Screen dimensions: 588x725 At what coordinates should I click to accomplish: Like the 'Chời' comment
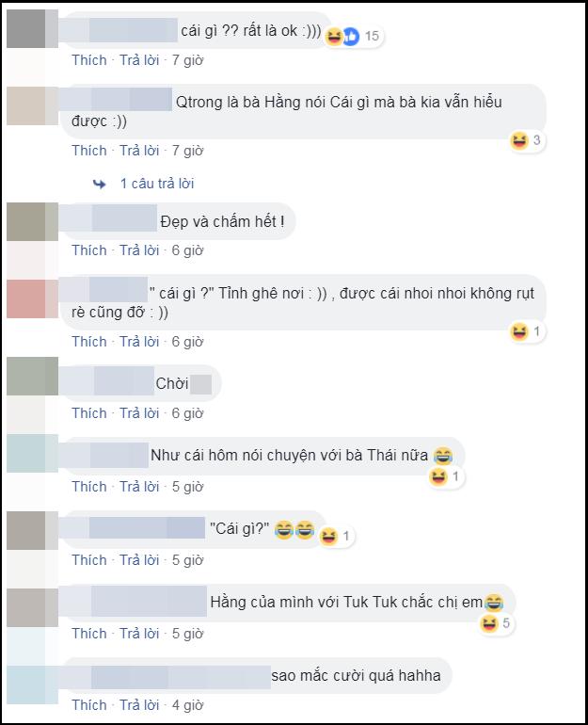point(89,413)
